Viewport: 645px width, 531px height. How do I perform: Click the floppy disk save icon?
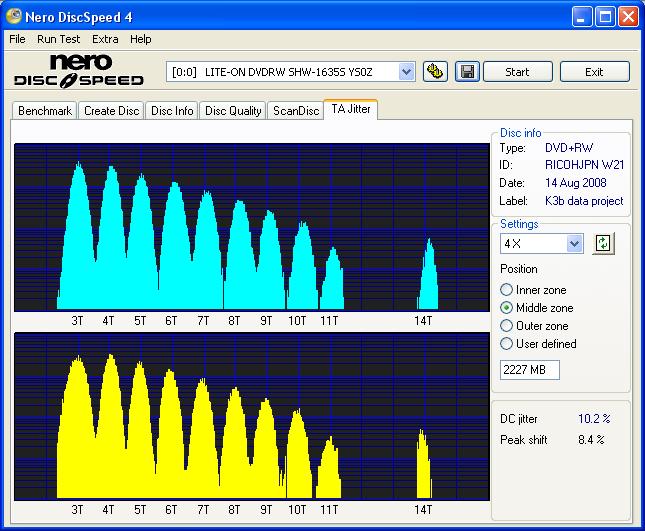click(x=467, y=72)
